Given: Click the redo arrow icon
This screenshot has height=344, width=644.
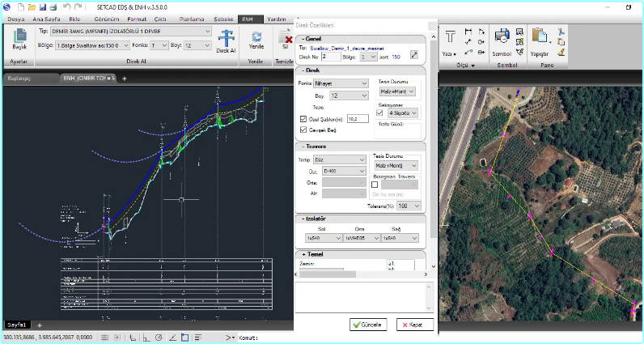Looking at the screenshot, I should tap(78, 7).
